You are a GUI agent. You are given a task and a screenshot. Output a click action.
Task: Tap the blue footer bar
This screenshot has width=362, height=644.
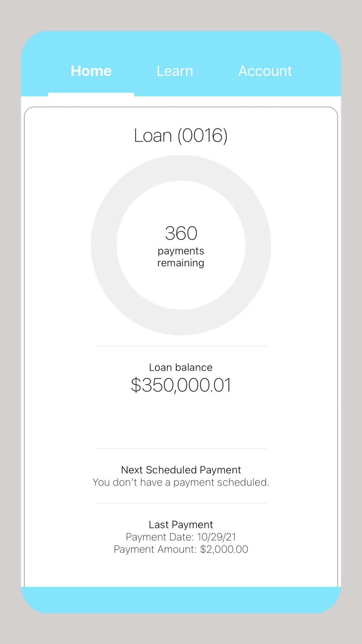[181, 600]
